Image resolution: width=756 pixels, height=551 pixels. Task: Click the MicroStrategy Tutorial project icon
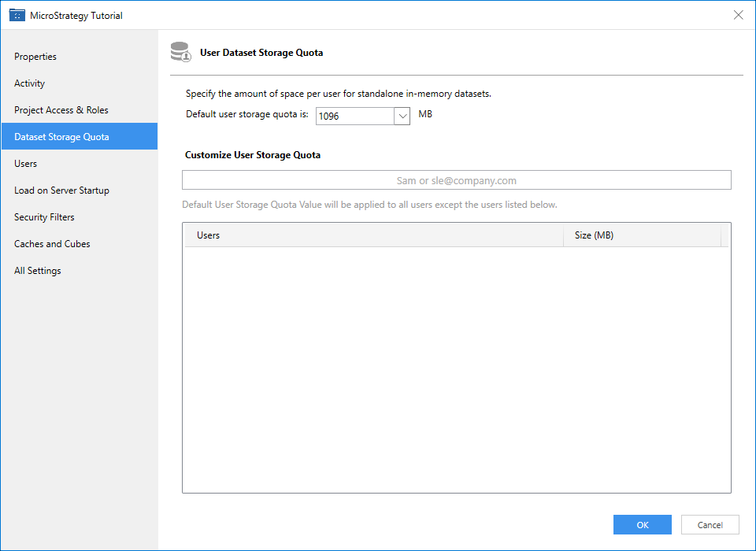[17, 15]
